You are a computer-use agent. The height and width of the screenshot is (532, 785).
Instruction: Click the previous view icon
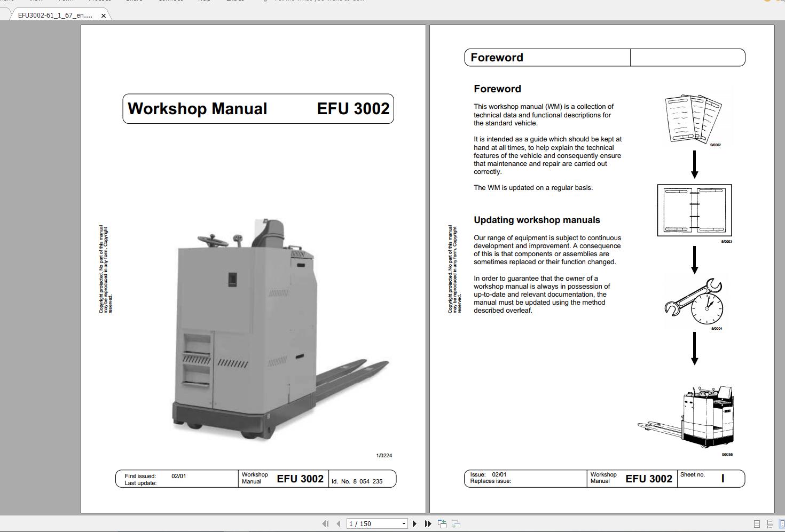pyautogui.click(x=442, y=523)
